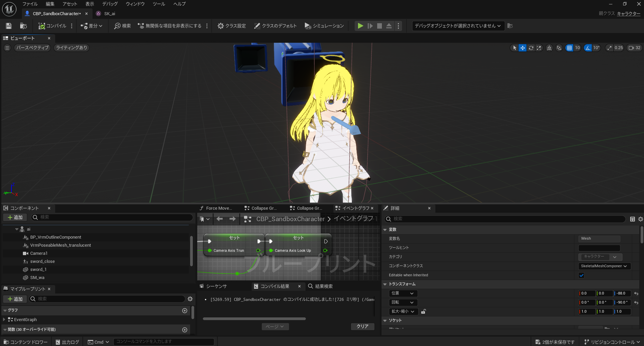Screen dimensions: 644x346
Task: Click the Play button in toolbar
Action: [360, 26]
